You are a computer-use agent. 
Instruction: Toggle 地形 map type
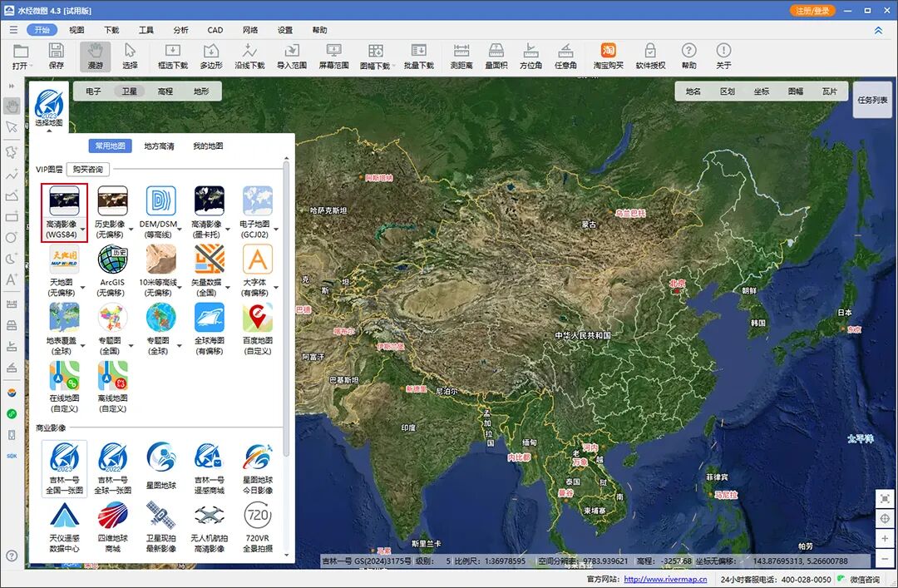coord(201,91)
